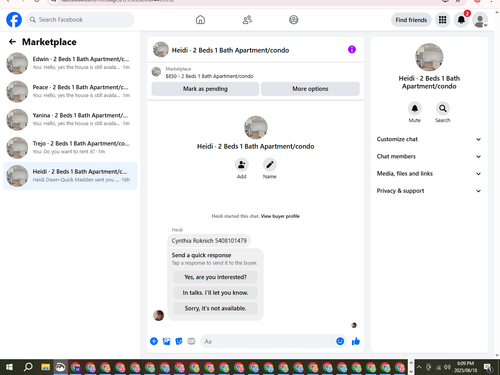Viewport: 500px width, 375px height.
Task: Open Trejo conversation in list
Action: point(70,147)
